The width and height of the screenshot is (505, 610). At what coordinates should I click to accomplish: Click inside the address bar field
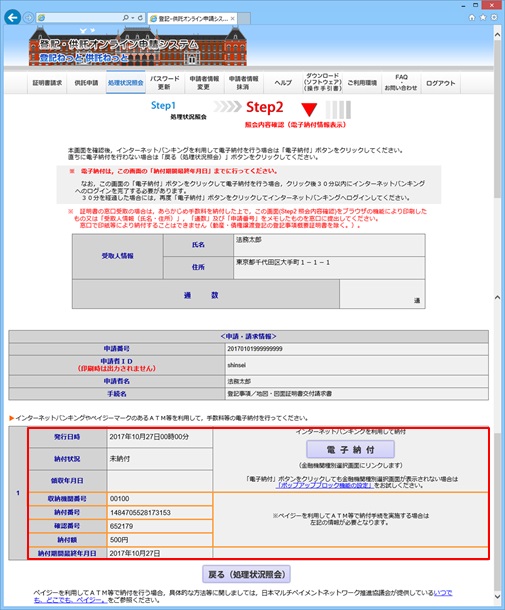point(82,18)
